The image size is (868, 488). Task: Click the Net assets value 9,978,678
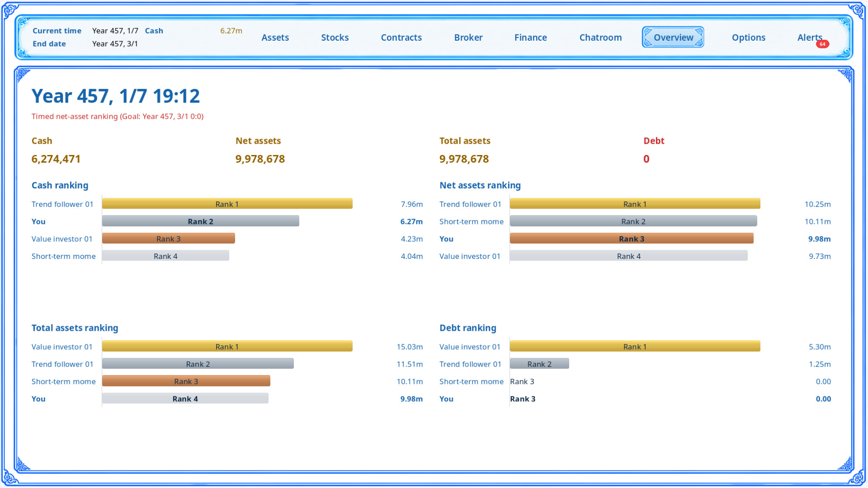point(260,159)
